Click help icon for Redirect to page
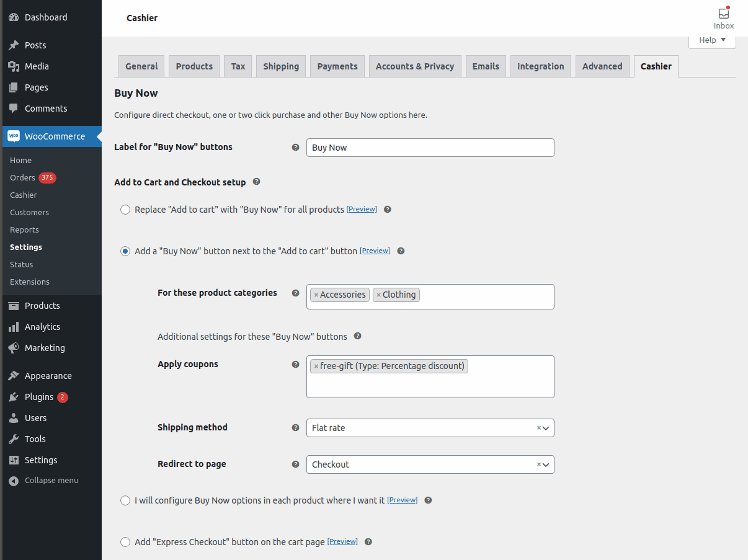Screen dimensions: 748x560 pos(295,464)
